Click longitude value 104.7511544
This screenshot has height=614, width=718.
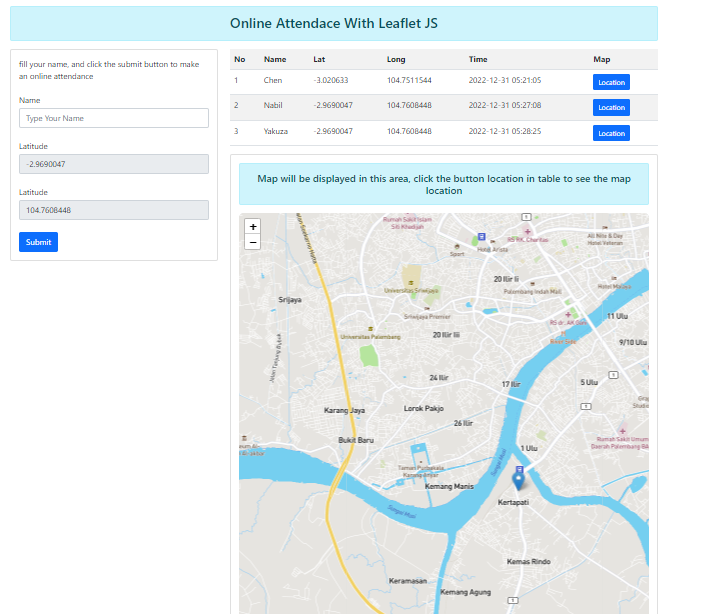point(409,80)
